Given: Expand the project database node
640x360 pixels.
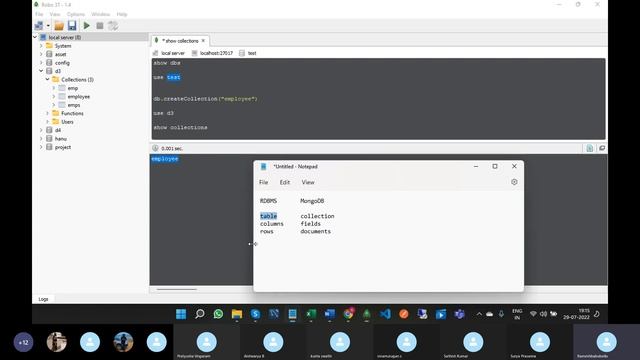Looking at the screenshot, I should [x=41, y=147].
